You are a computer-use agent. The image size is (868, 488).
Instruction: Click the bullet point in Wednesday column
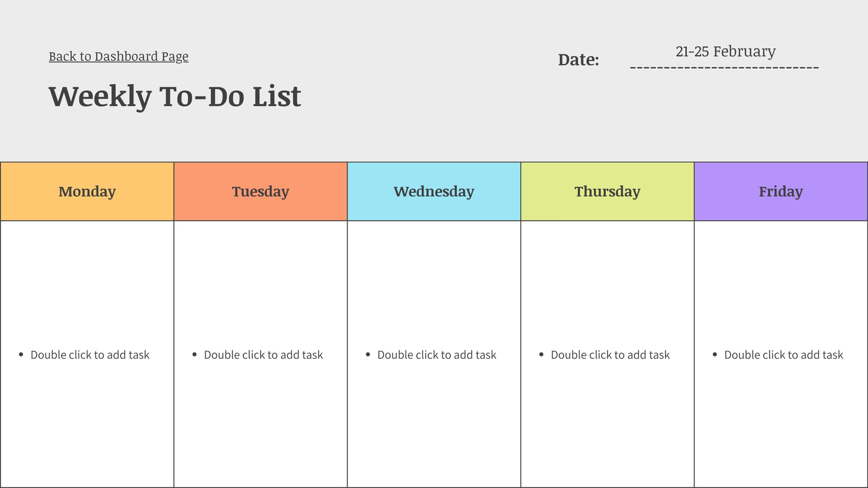point(368,355)
